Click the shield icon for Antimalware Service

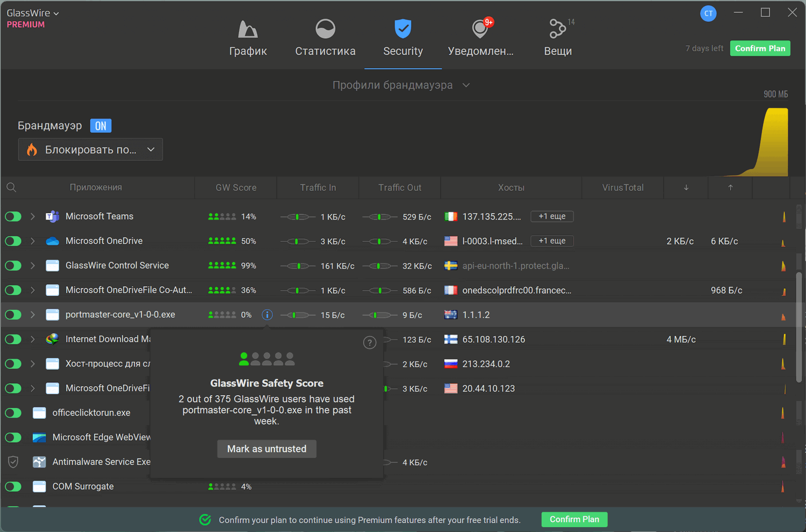[x=13, y=462]
